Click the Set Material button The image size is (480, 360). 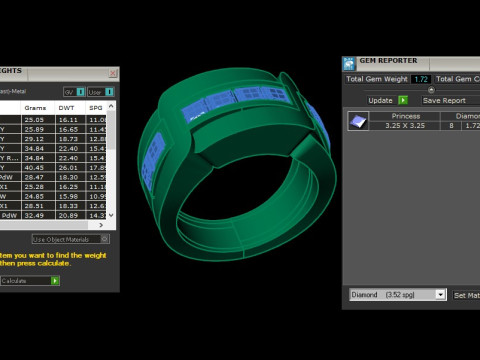coord(466,295)
